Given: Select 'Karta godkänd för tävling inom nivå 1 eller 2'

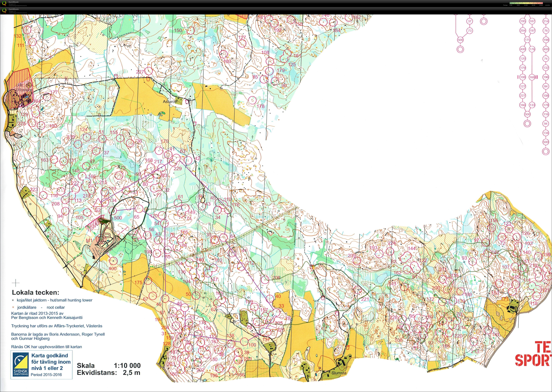Looking at the screenshot, I should pos(51,362).
